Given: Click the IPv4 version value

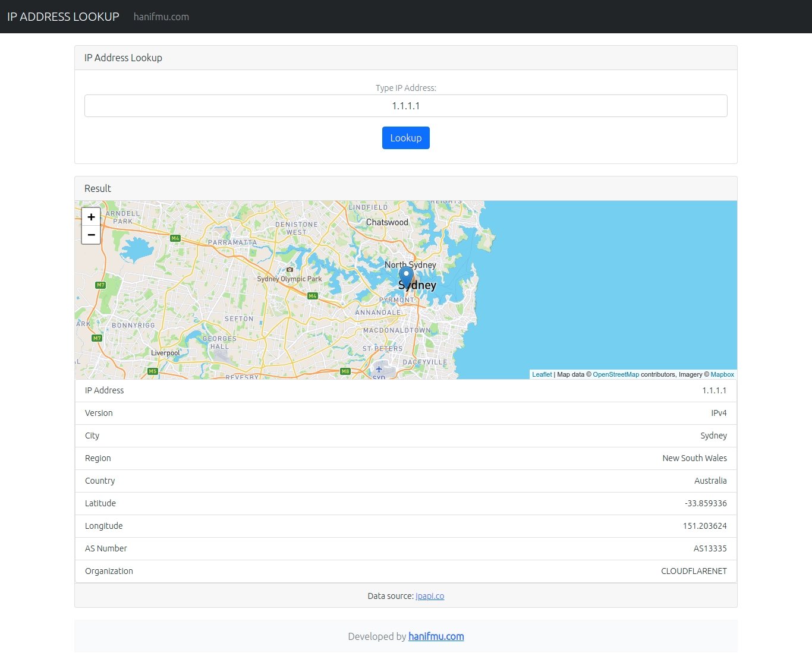Looking at the screenshot, I should click(719, 413).
